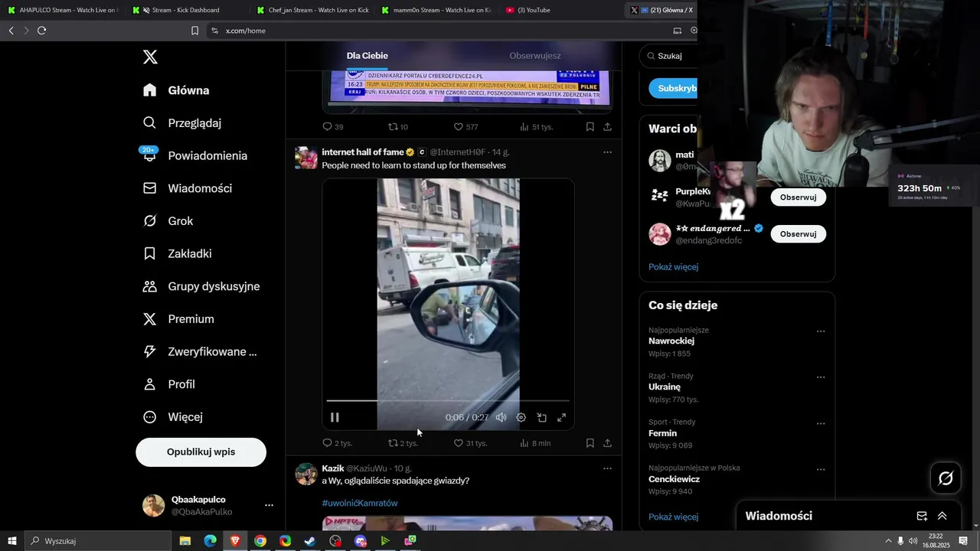The image size is (980, 551).
Task: Open Grupy dyskusyjne communities
Action: point(202,286)
